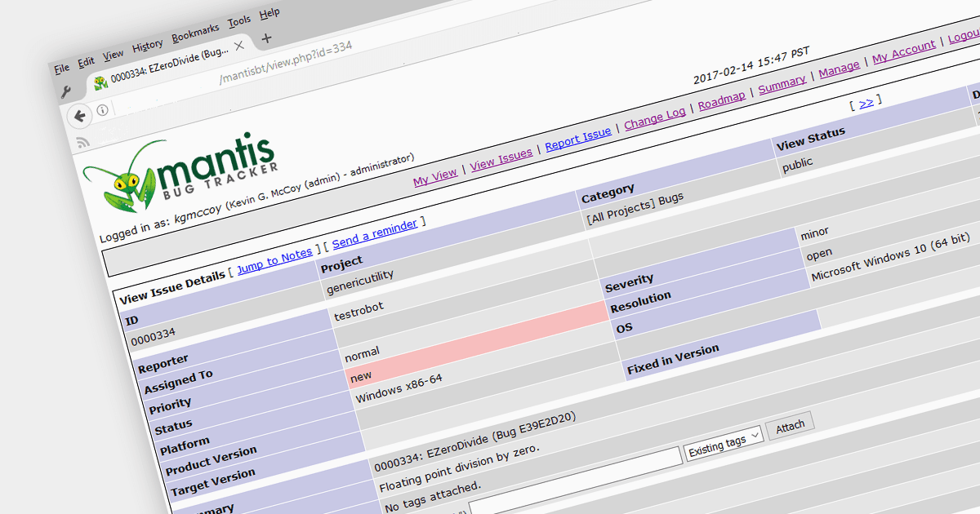Click the 2017-02-14 15:47 PST timestamp
This screenshot has width=980, height=514.
tap(751, 66)
